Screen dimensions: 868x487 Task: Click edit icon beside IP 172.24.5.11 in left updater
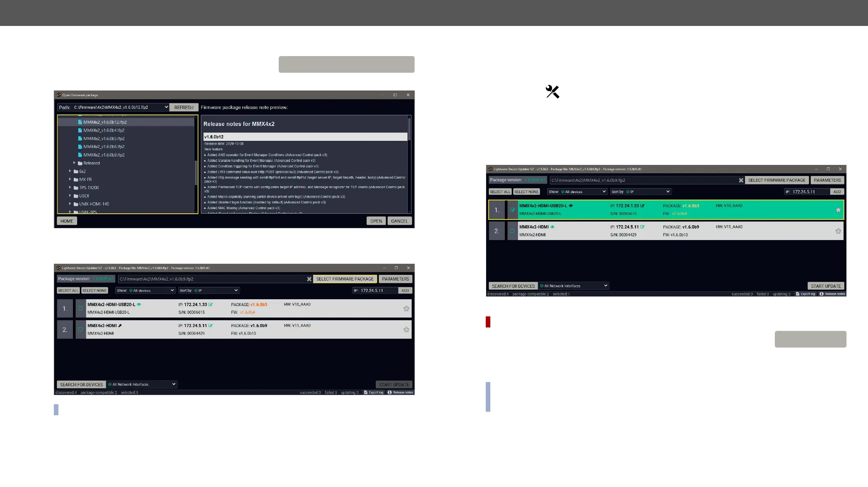tap(211, 326)
